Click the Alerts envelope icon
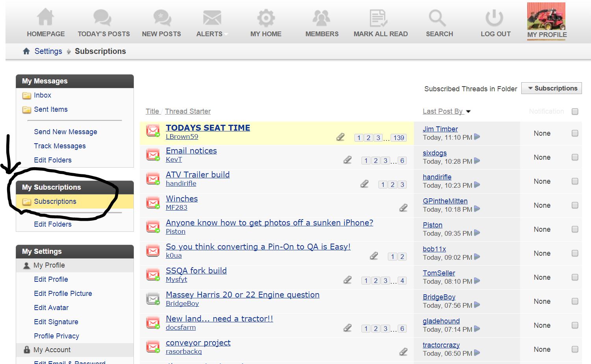Image resolution: width=591 pixels, height=364 pixels. tap(212, 18)
